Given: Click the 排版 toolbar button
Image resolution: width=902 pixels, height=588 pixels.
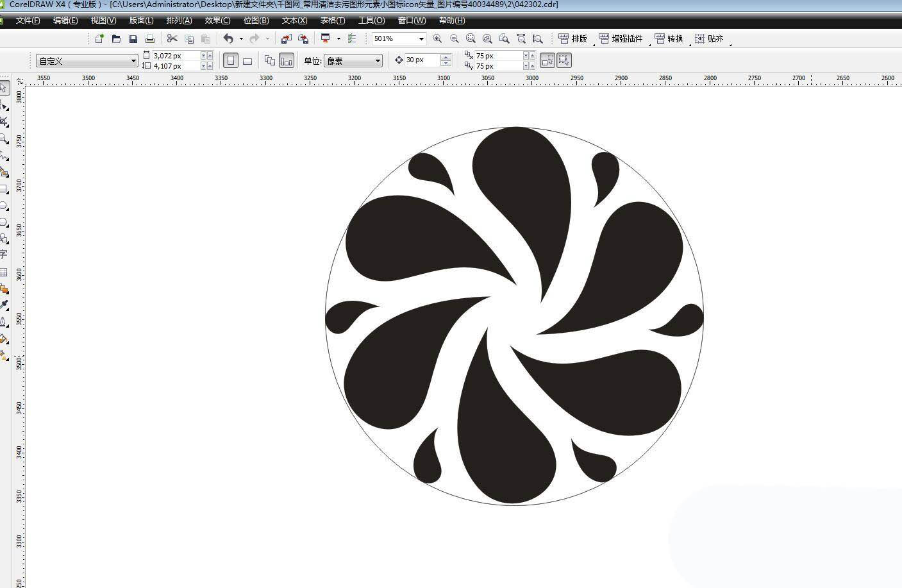Looking at the screenshot, I should coord(572,39).
